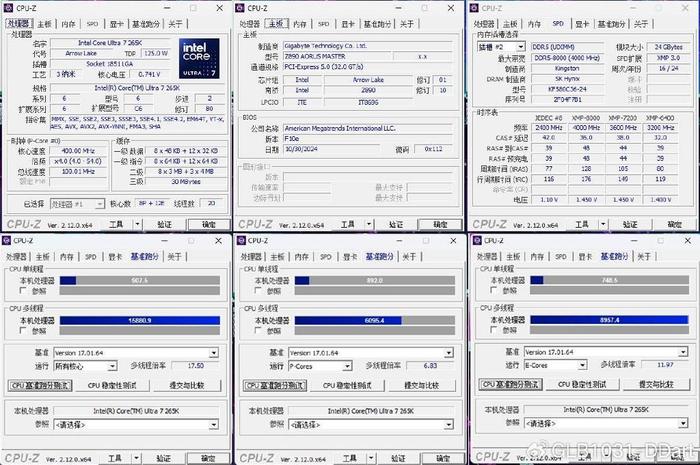The image size is (700, 465).
Task: Click 验证 button in the processor window
Action: pyautogui.click(x=164, y=224)
